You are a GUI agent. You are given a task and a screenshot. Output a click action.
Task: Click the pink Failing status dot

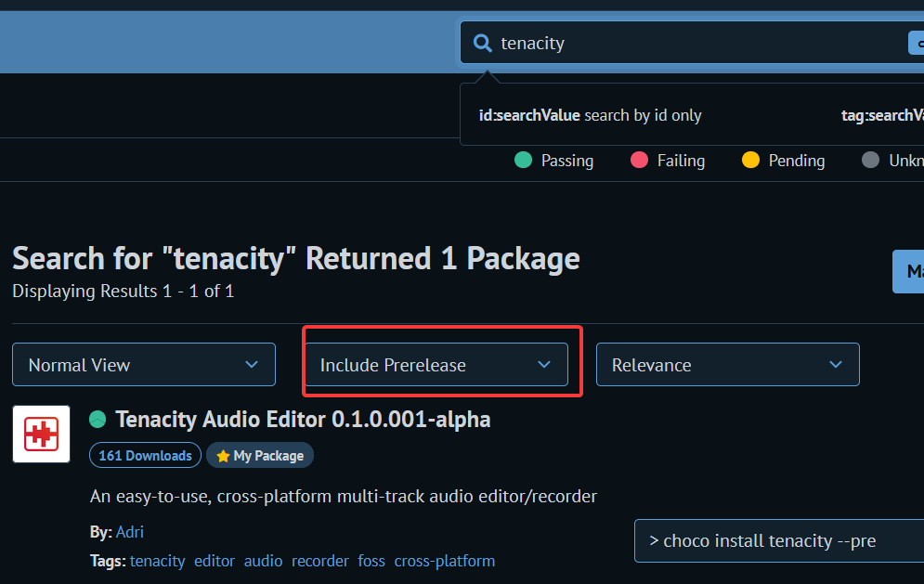(x=639, y=160)
